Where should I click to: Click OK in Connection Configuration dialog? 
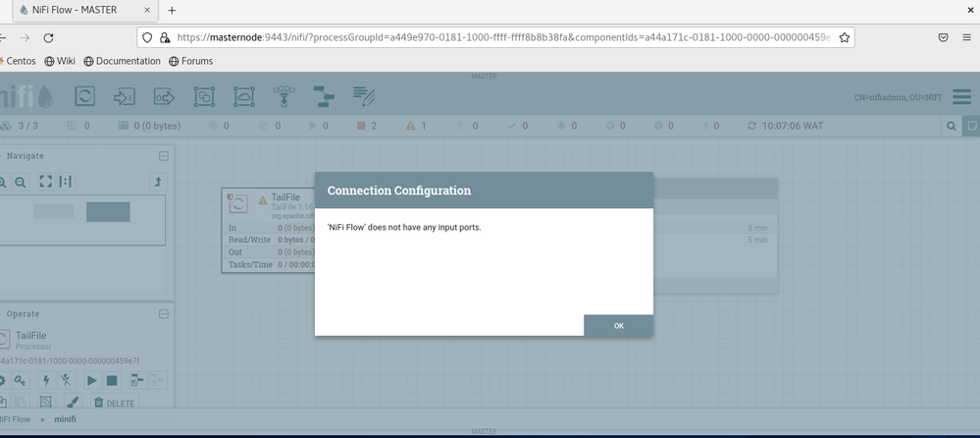(618, 325)
